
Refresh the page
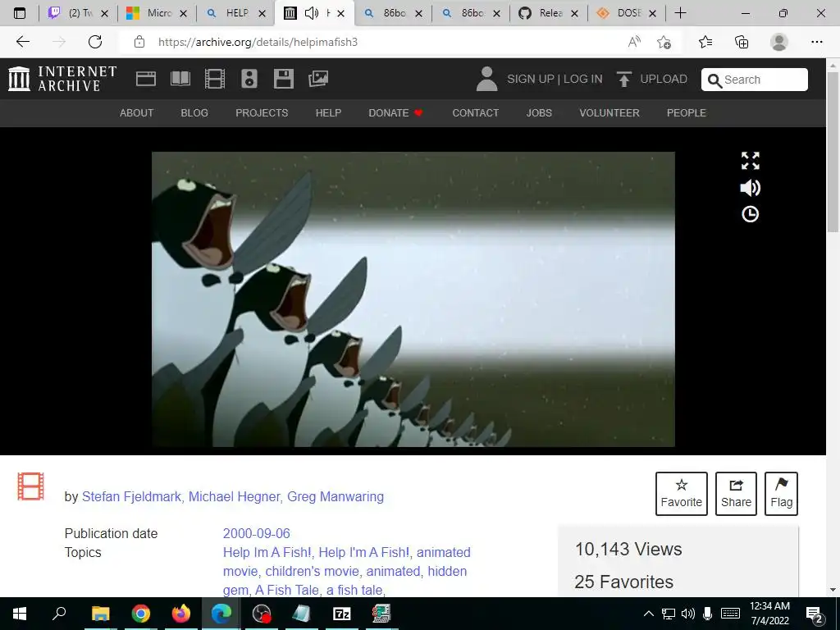(x=95, y=42)
